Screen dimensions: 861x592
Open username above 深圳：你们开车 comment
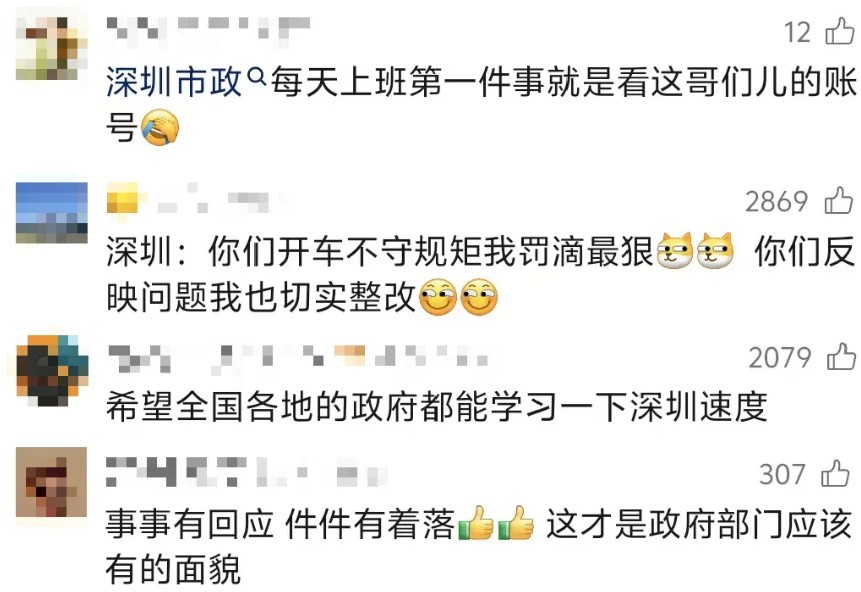pos(188,199)
